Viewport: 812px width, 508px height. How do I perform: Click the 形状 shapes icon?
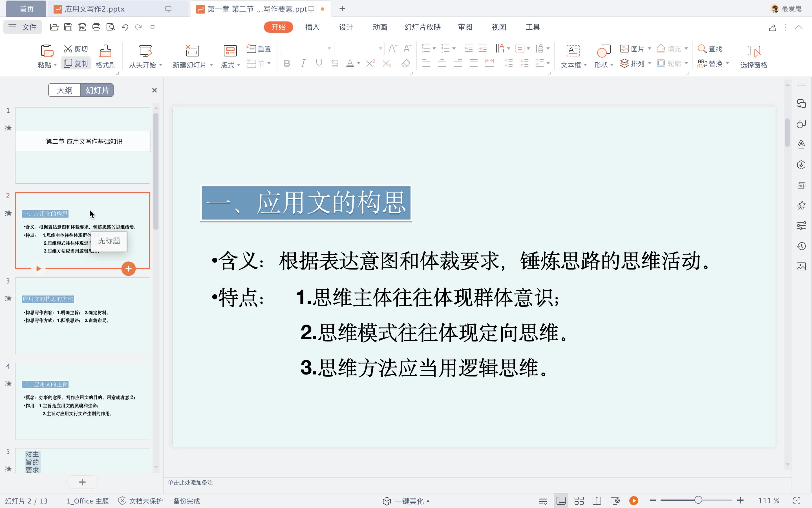[603, 51]
